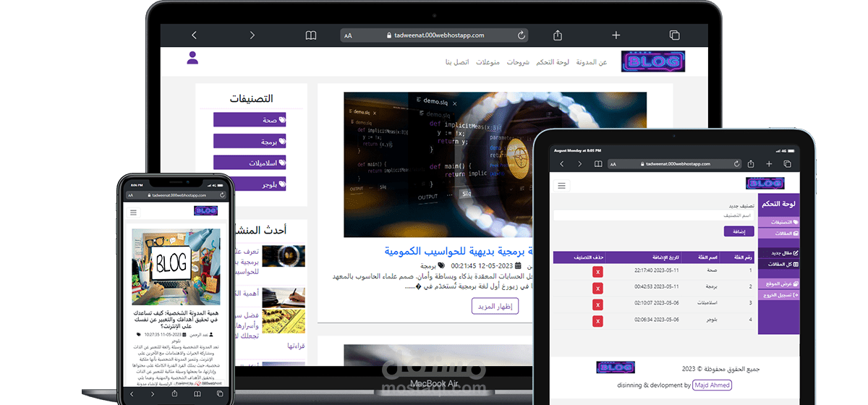868x405 pixels.
Task: Open لوحة التحكم nav link on MacBook
Action: click(x=553, y=62)
